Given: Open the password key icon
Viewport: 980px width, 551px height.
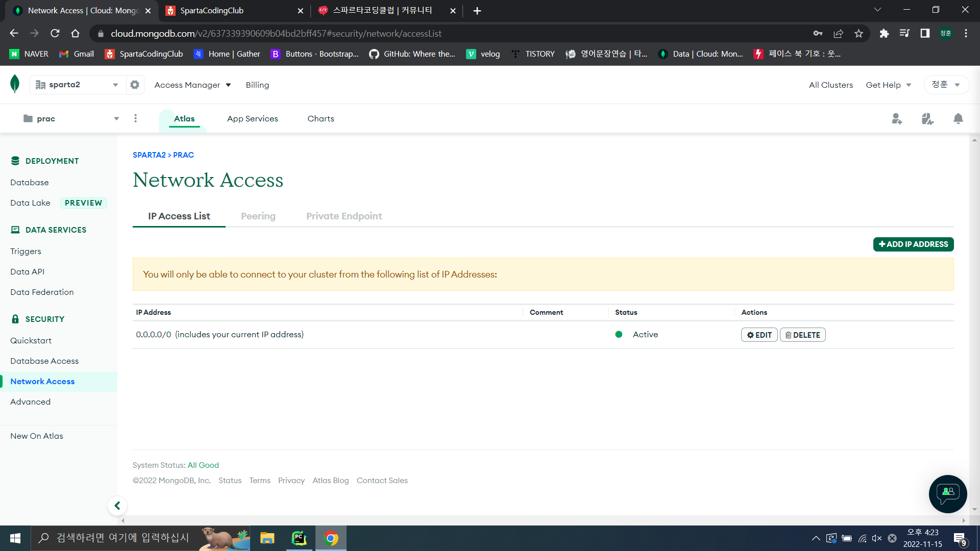Looking at the screenshot, I should pos(818,34).
